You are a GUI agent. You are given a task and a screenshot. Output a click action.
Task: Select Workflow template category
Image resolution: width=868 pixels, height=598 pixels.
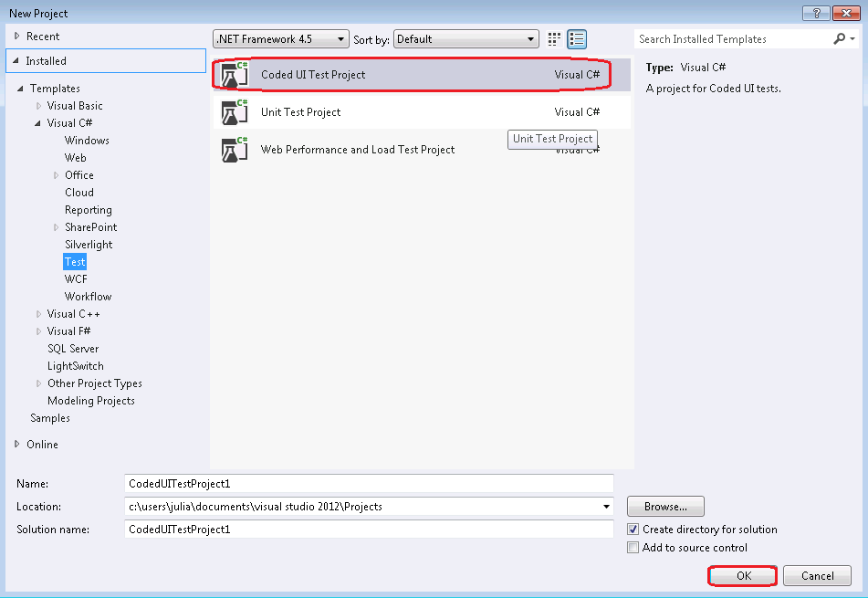(88, 297)
